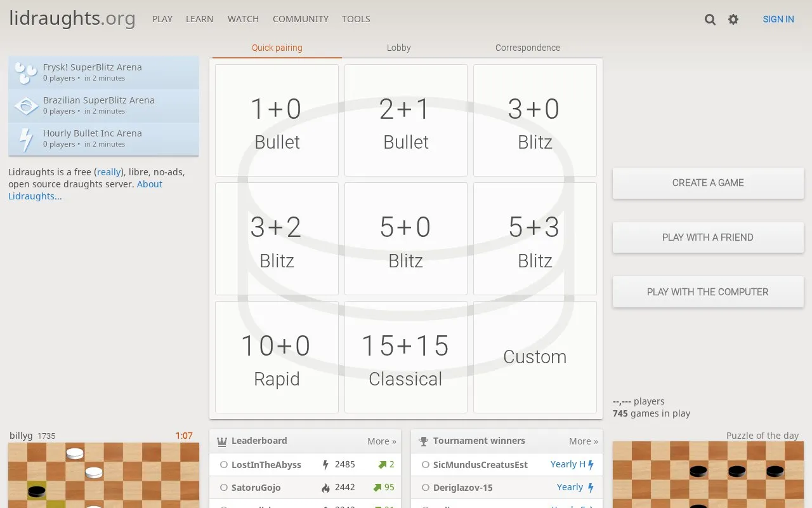
Task: Follow the 'really' link
Action: 108,172
